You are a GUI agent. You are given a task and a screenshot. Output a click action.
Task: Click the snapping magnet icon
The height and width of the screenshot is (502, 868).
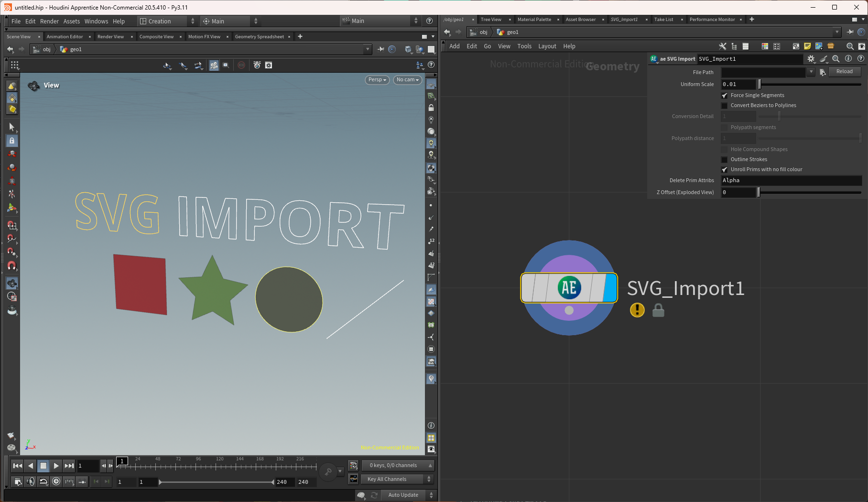point(12,266)
